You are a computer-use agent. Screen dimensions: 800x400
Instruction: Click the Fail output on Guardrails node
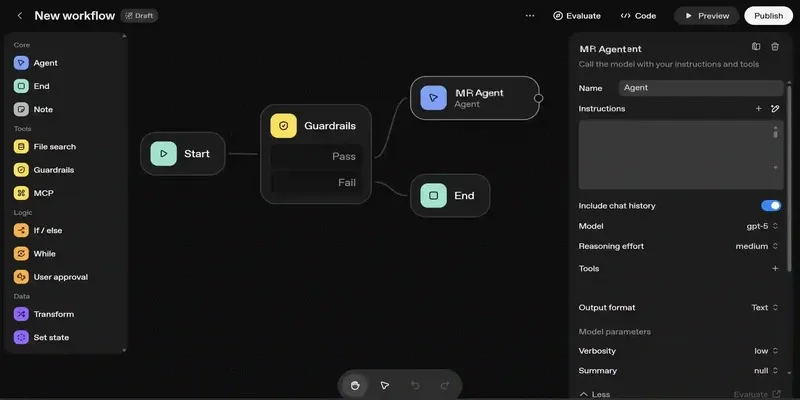(x=316, y=183)
